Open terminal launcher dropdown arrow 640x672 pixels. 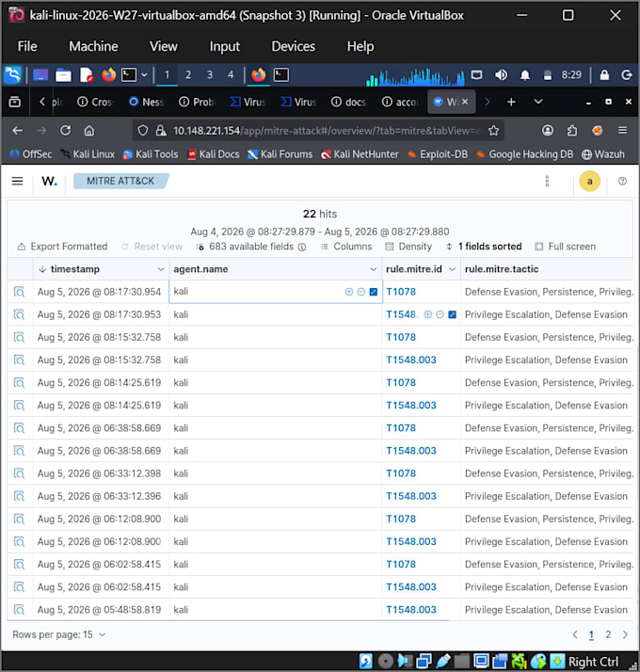[144, 75]
